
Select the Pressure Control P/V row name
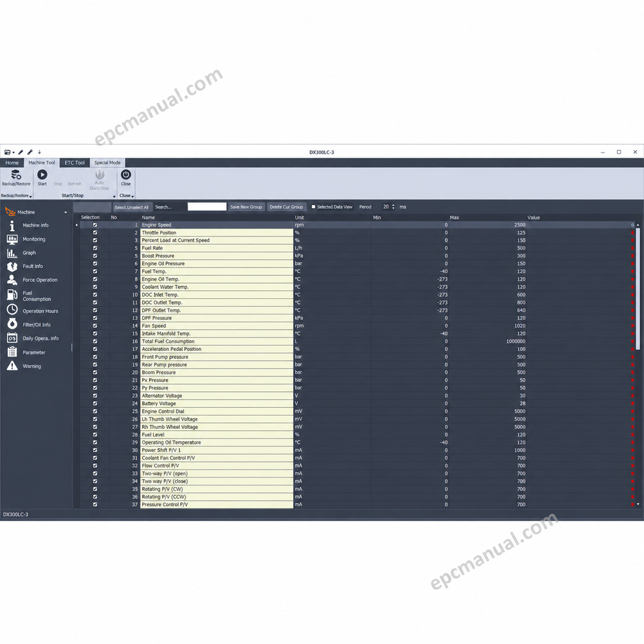point(216,505)
